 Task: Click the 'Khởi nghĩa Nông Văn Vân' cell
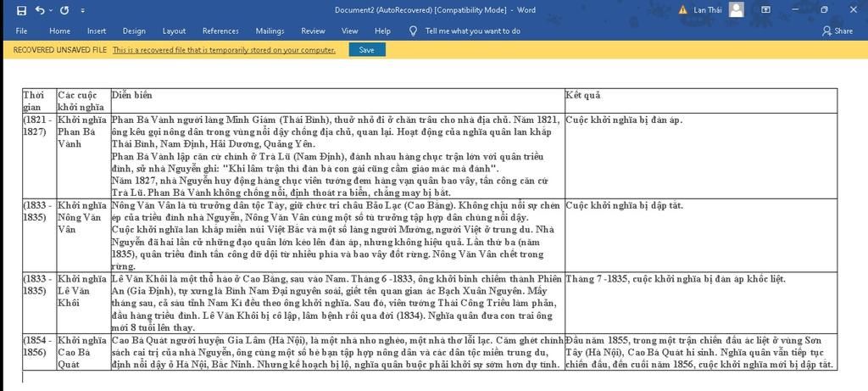coord(83,236)
